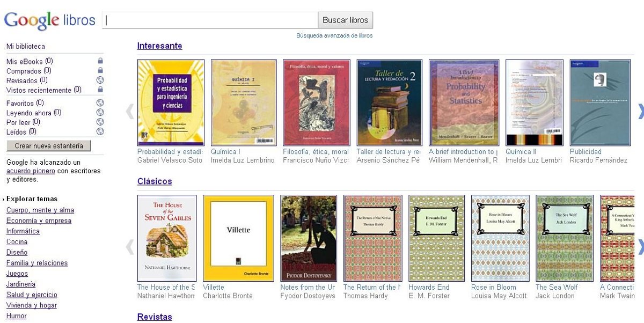Show next books in Clásicos carousel
Viewport: 644px width, 323px height.
(x=641, y=247)
